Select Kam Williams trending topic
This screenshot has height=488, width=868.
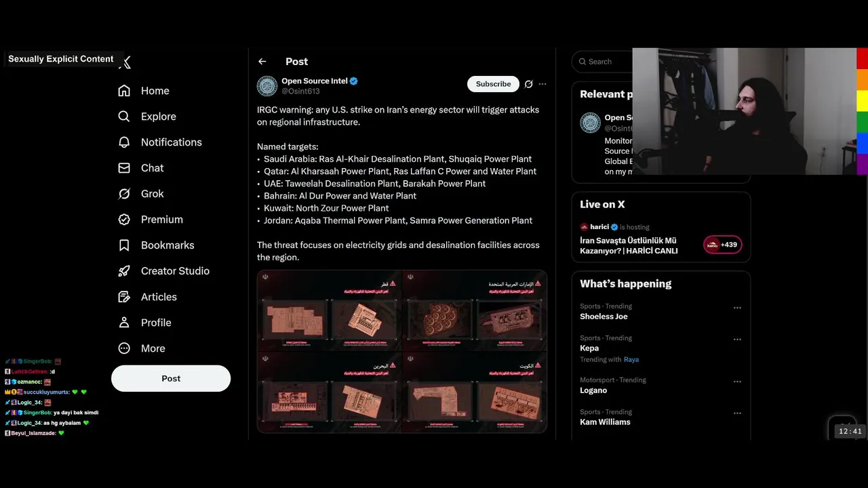[605, 422]
